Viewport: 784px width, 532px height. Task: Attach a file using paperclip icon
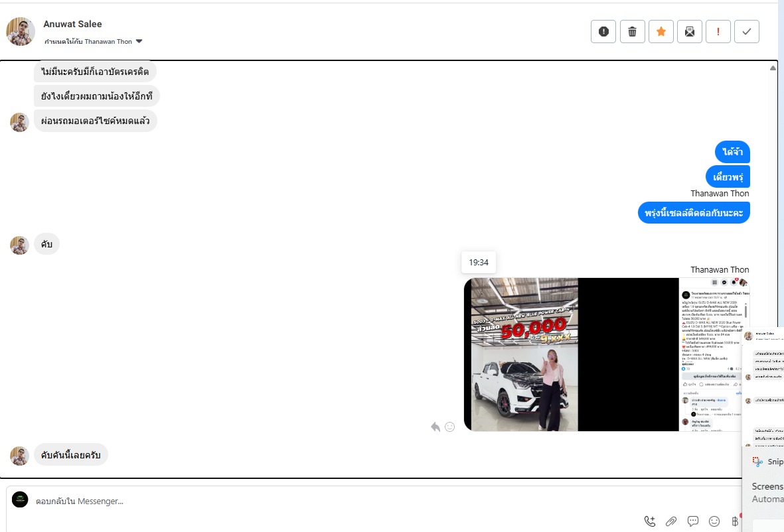[671, 521]
